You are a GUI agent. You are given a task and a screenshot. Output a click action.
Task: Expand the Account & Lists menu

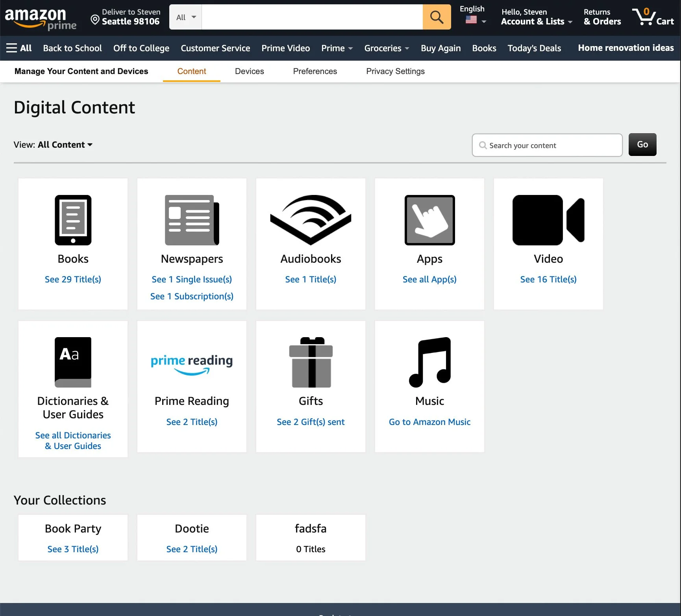point(536,17)
